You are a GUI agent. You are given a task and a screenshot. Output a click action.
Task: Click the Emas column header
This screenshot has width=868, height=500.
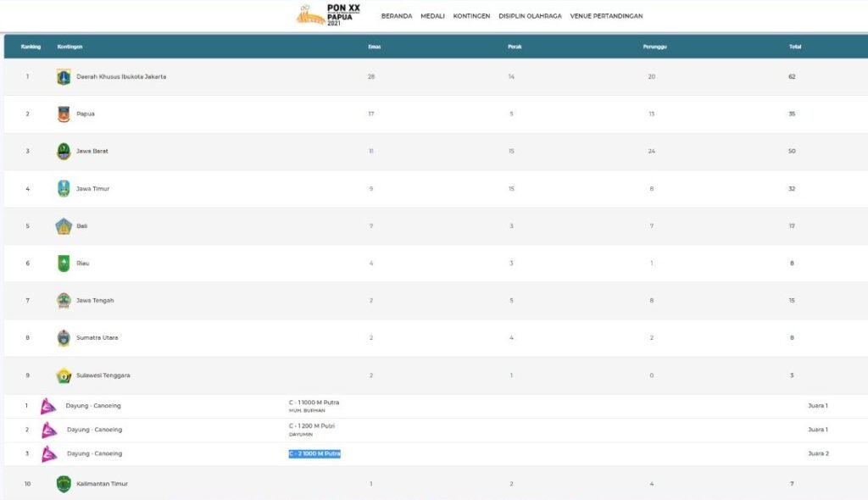(x=374, y=47)
